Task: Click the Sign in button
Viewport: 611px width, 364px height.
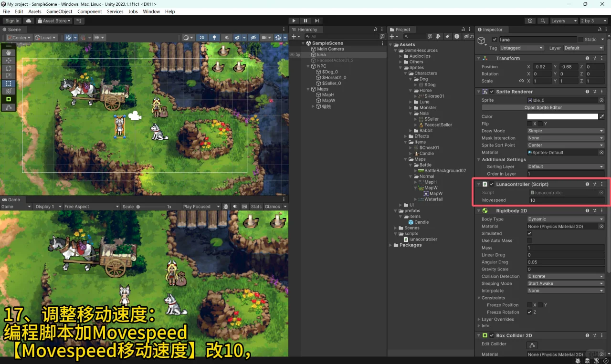Action: pyautogui.click(x=12, y=21)
